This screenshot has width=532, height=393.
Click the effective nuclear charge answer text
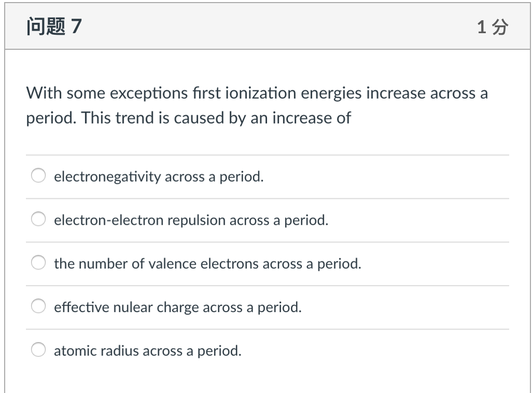178,307
